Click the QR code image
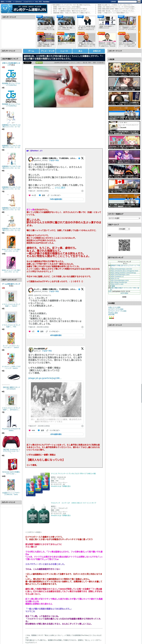 pyautogui.click(x=124, y=245)
